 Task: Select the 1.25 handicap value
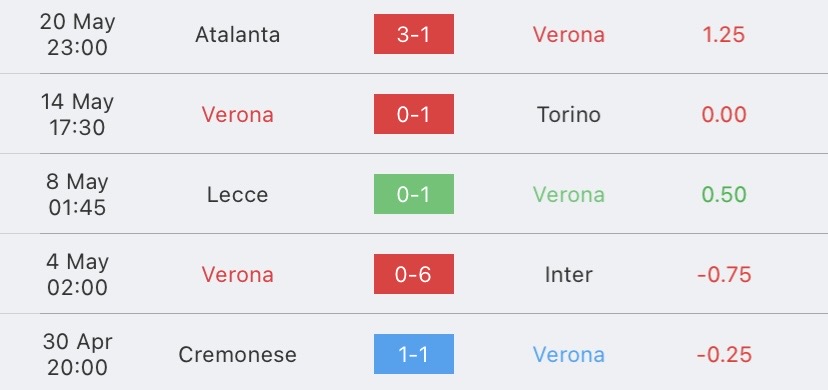tap(723, 35)
